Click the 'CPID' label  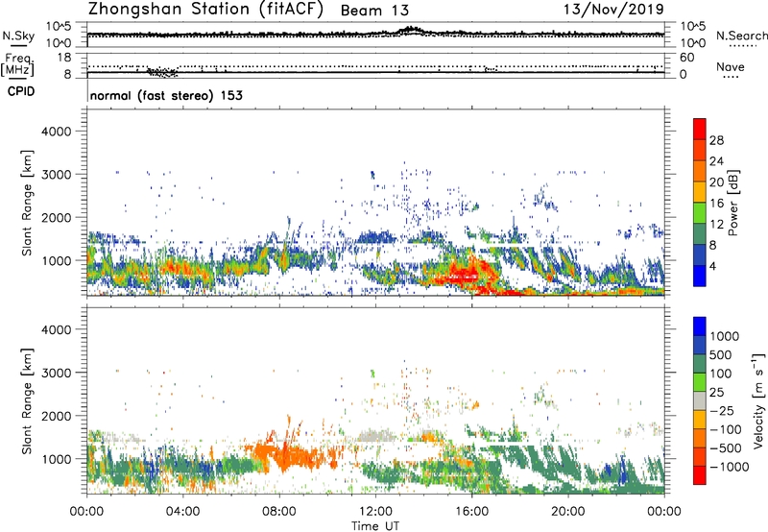coord(21,91)
